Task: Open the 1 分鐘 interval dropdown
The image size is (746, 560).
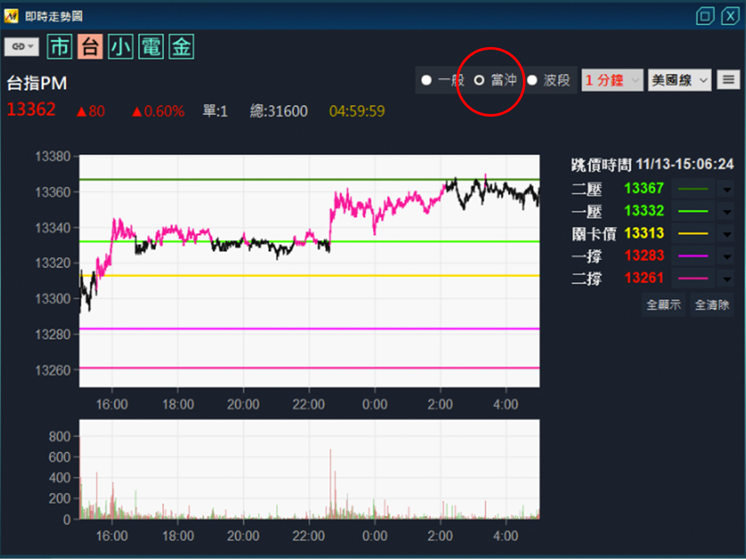Action: (612, 81)
